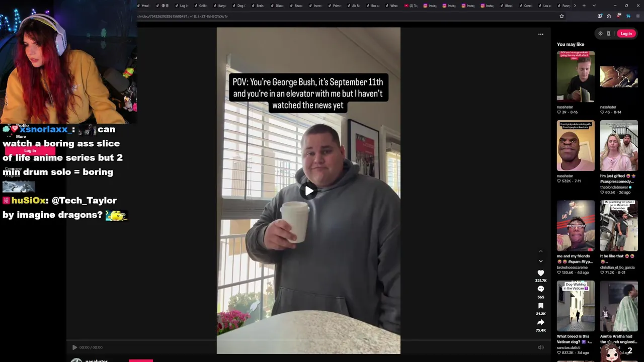Open browser extensions puzzle icon
The height and width of the screenshot is (362, 644).
[x=609, y=16]
